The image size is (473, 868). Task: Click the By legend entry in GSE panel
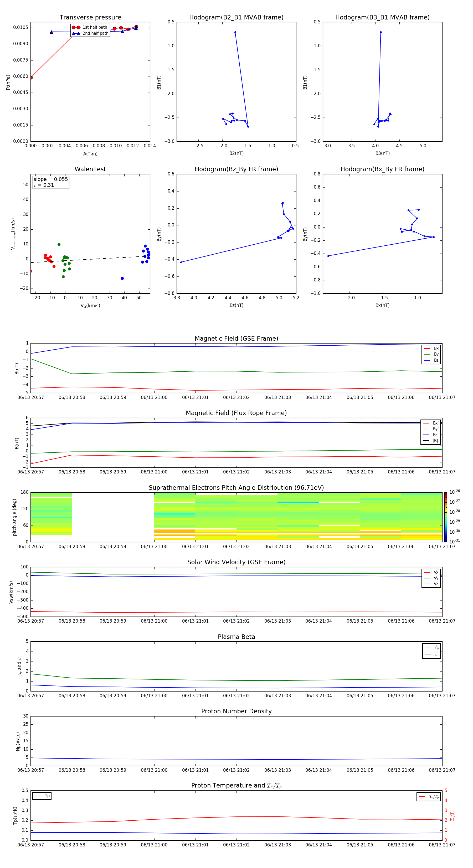(431, 354)
